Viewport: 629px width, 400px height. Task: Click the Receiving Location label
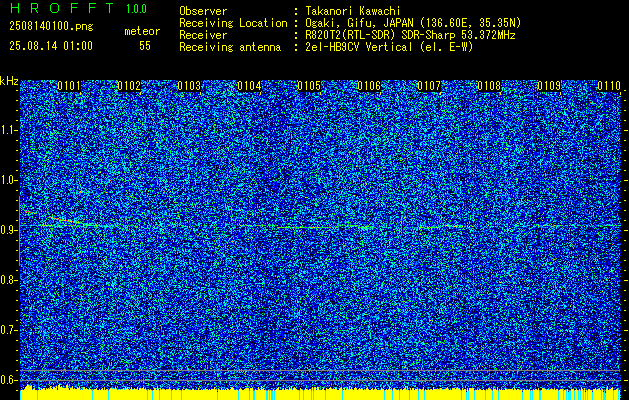pyautogui.click(x=233, y=23)
